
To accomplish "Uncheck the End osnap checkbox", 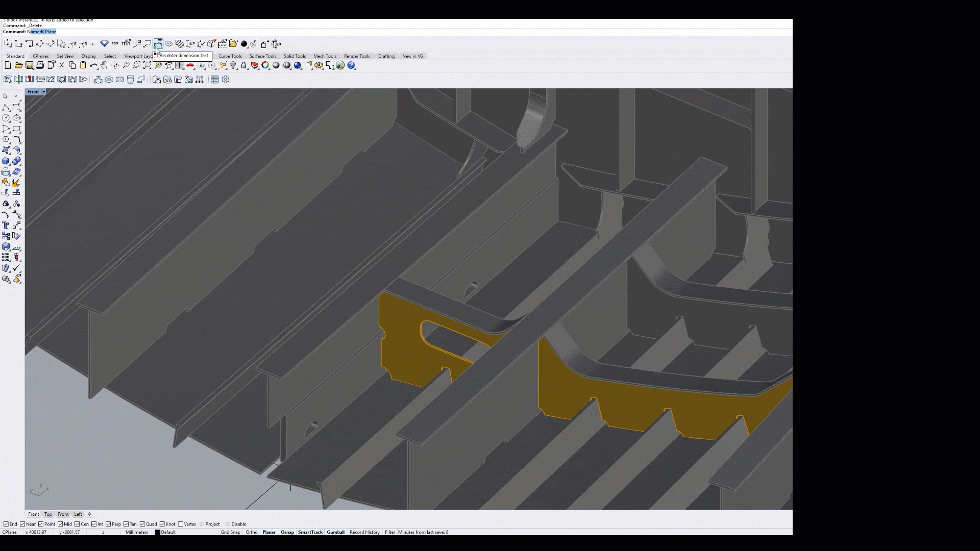I will pyautogui.click(x=6, y=524).
